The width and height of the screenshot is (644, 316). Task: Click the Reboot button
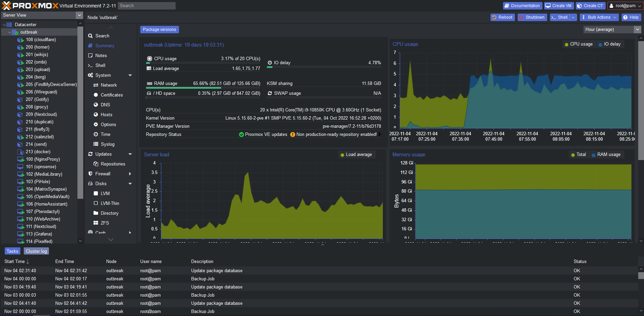pos(503,17)
